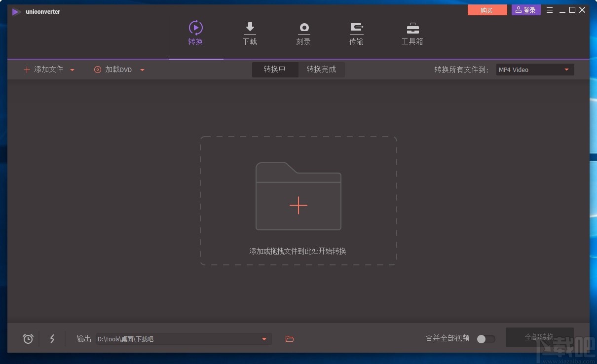This screenshot has height=364, width=597.
Task: Switch the merge all videos switch off
Action: (x=485, y=339)
